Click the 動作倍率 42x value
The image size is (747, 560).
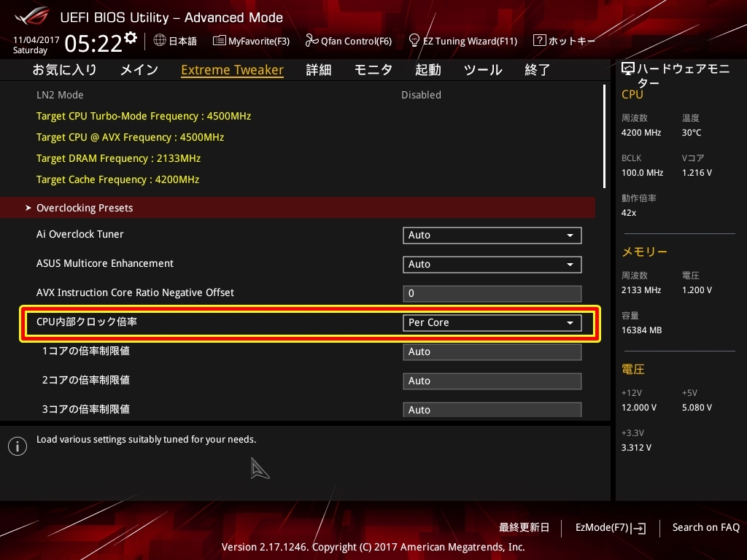628,213
